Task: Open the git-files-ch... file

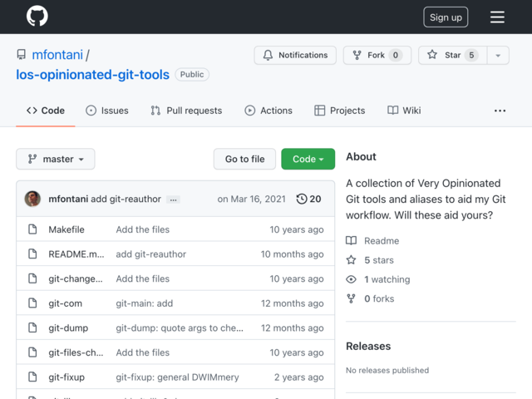Action: tap(76, 352)
